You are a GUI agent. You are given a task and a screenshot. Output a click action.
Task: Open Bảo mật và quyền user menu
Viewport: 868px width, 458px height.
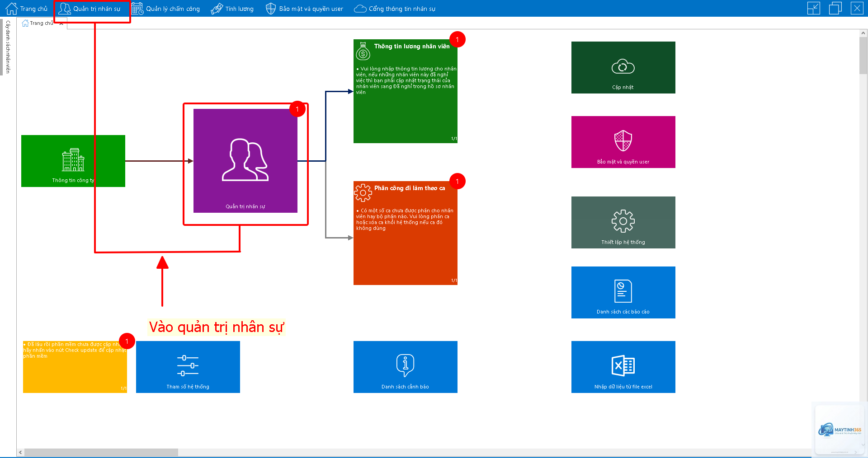pos(304,9)
